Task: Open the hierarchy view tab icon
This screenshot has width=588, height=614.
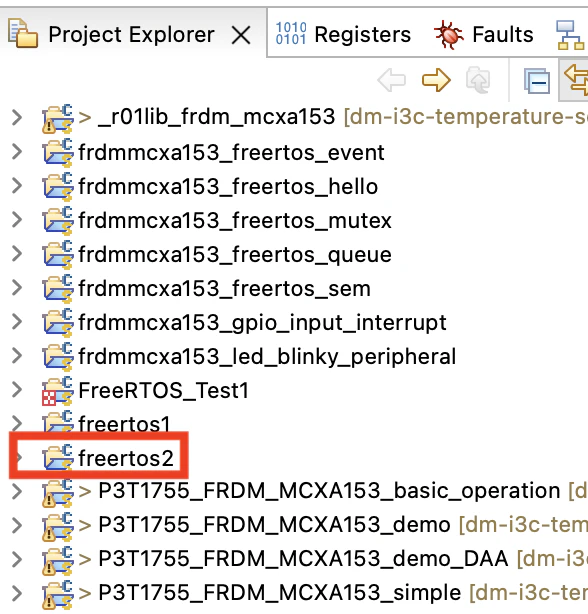Action: (x=570, y=35)
